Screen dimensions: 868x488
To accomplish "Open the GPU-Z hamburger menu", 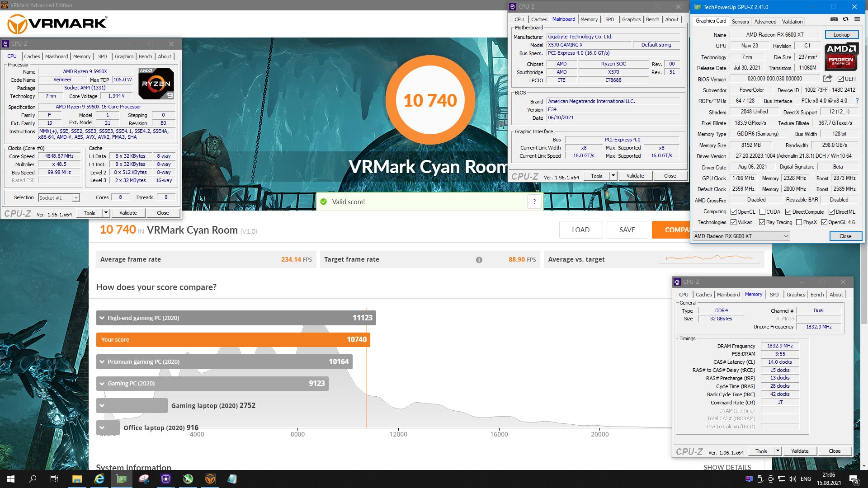I will point(857,19).
